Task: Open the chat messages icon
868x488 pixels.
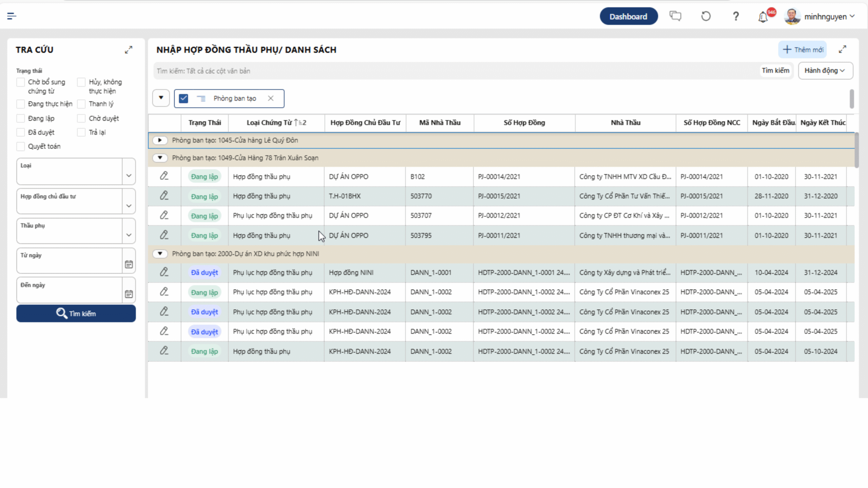Action: (675, 16)
